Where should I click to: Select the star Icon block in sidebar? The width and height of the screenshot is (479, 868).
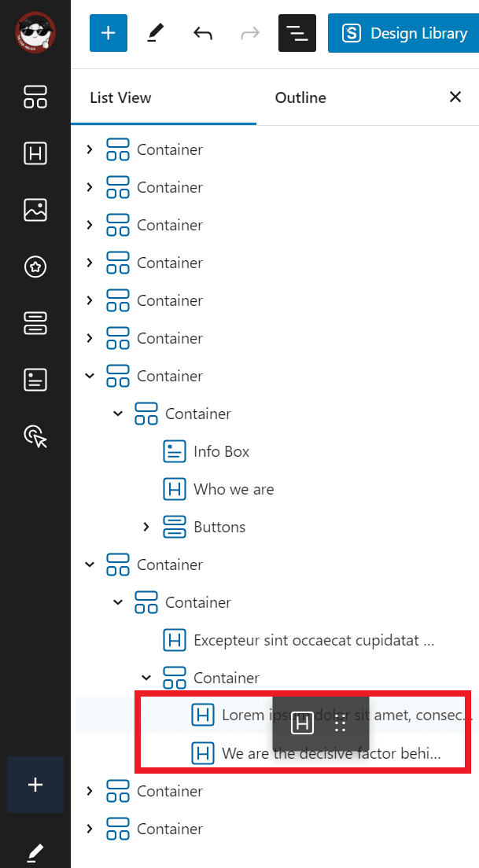(35, 267)
